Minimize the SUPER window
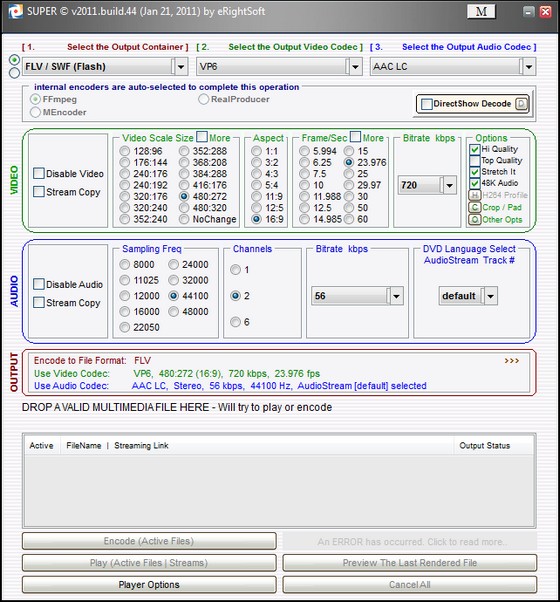Screen dimensions: 560x602 (528, 12)
